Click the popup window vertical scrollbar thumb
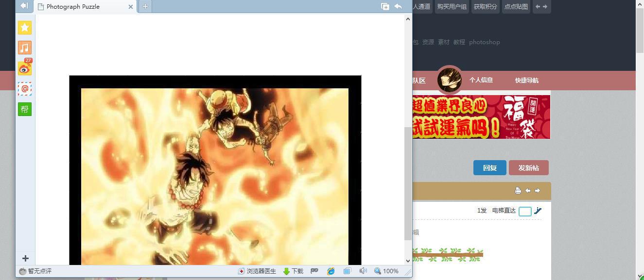The width and height of the screenshot is (644, 280). [x=408, y=183]
